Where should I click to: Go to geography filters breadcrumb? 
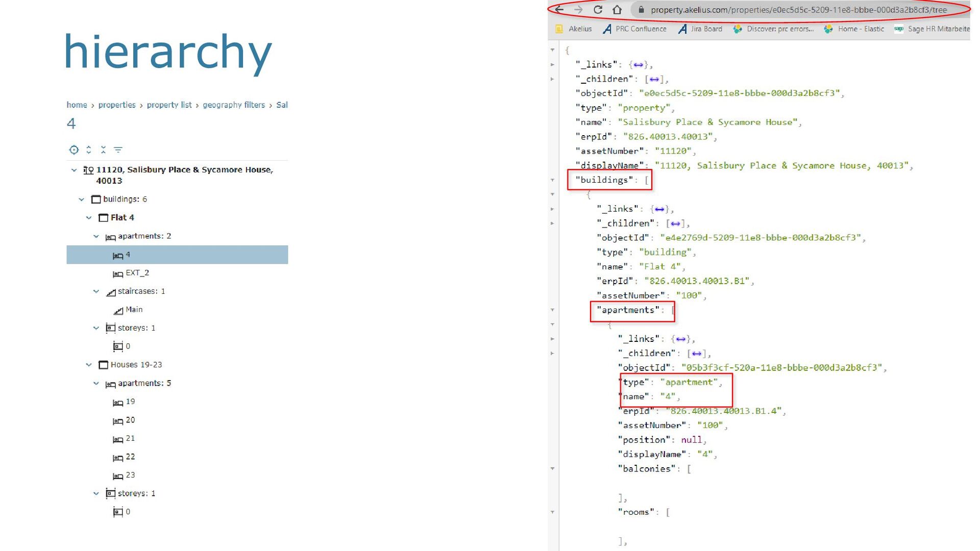pos(233,105)
